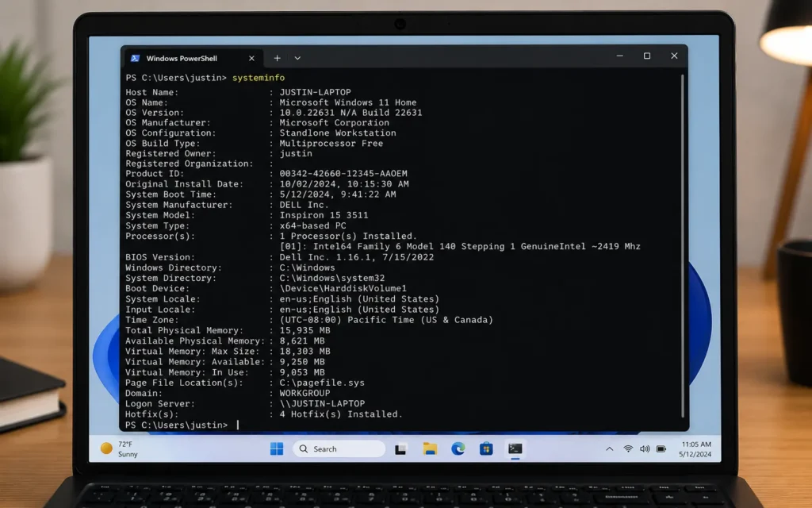
Task: Click Inspiron 15 3511 model text
Action: click(x=324, y=215)
